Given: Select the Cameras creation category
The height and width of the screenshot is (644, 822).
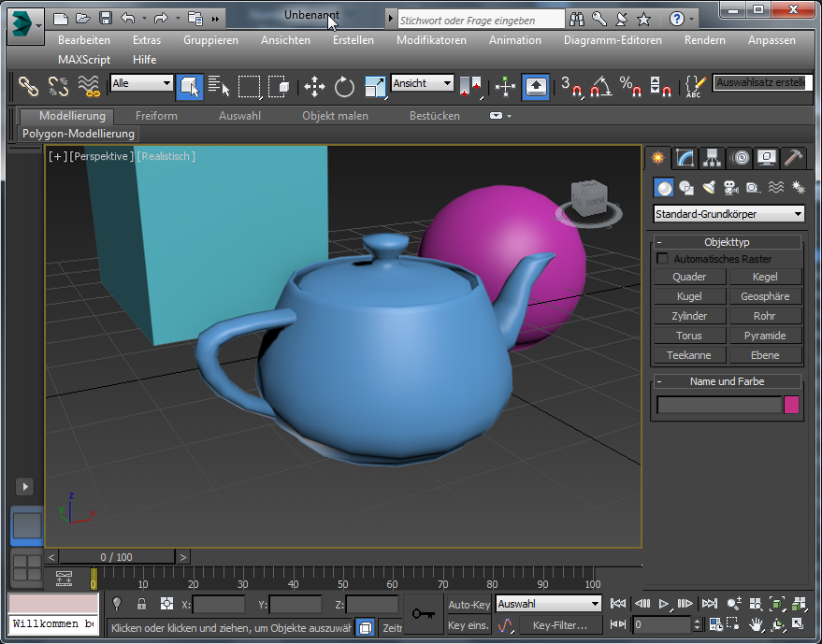Looking at the screenshot, I should (730, 188).
